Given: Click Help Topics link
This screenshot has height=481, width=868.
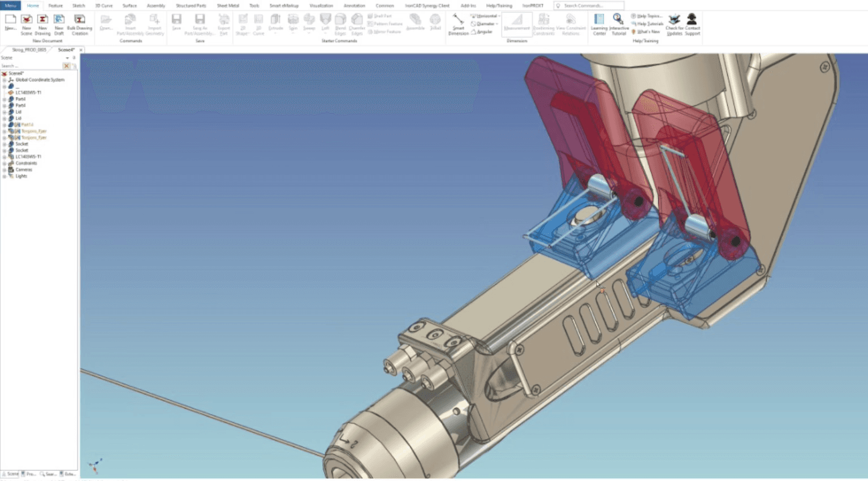Looking at the screenshot, I should (646, 16).
